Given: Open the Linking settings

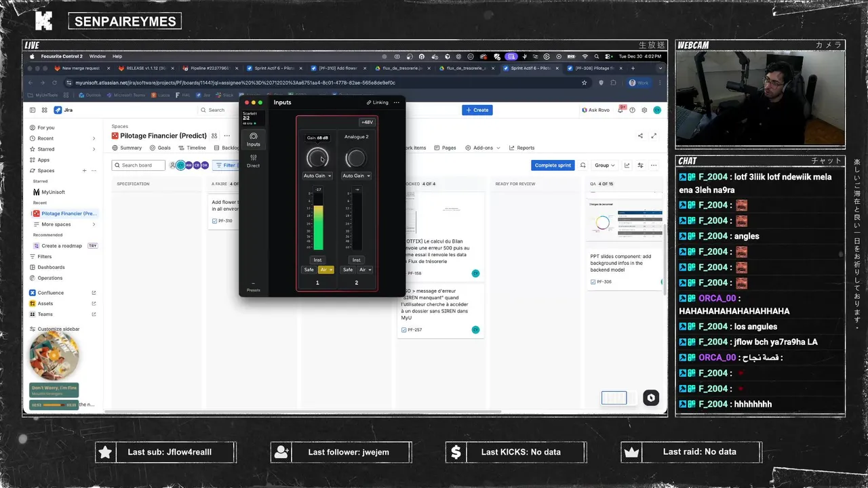Looking at the screenshot, I should [x=378, y=102].
